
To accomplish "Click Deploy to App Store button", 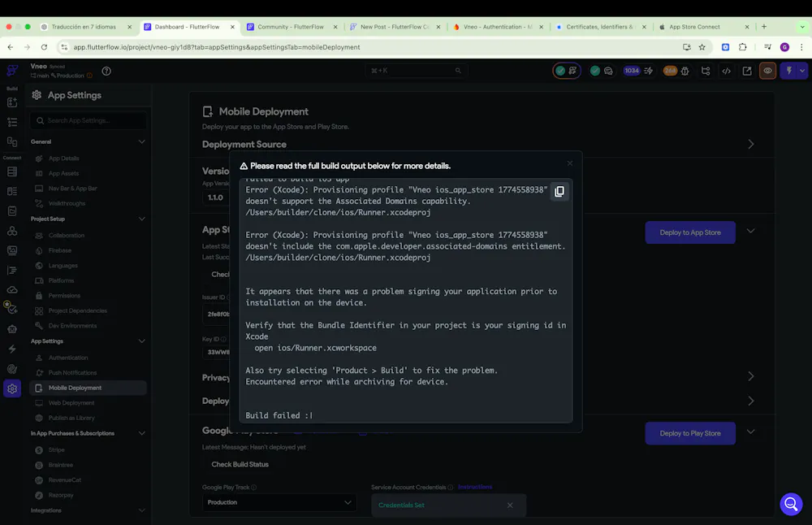I will coord(689,232).
